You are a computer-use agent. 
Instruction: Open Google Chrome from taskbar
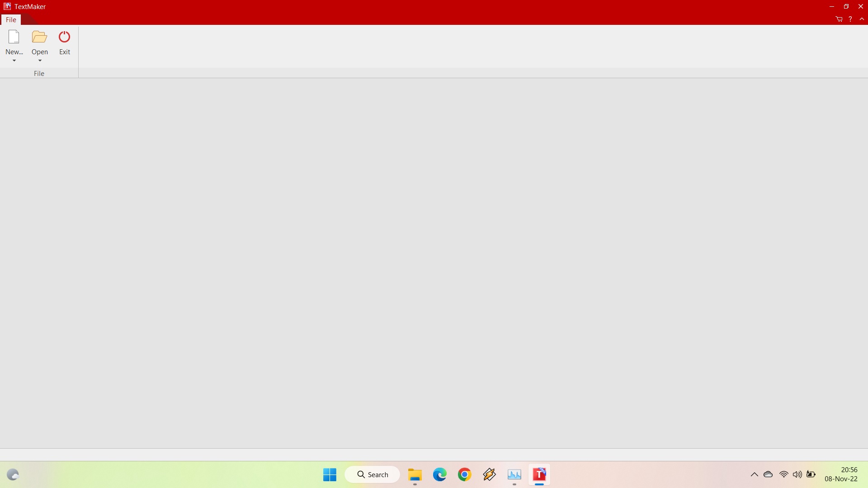point(464,474)
